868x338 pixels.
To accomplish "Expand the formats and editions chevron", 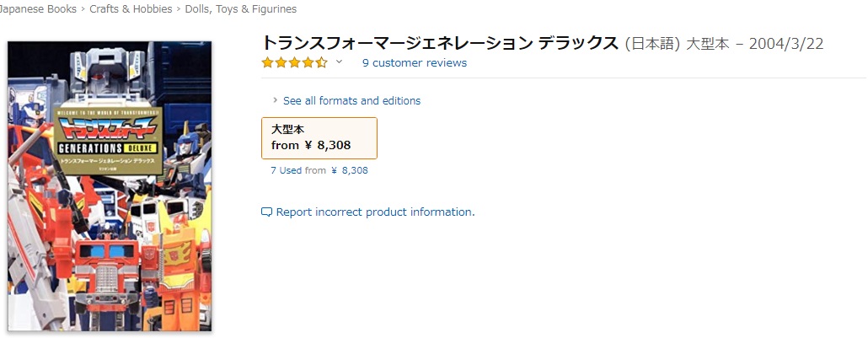I will click(x=276, y=100).
